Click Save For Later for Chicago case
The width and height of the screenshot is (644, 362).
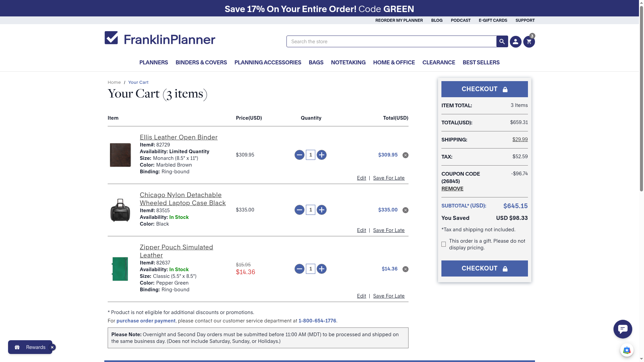point(388,230)
